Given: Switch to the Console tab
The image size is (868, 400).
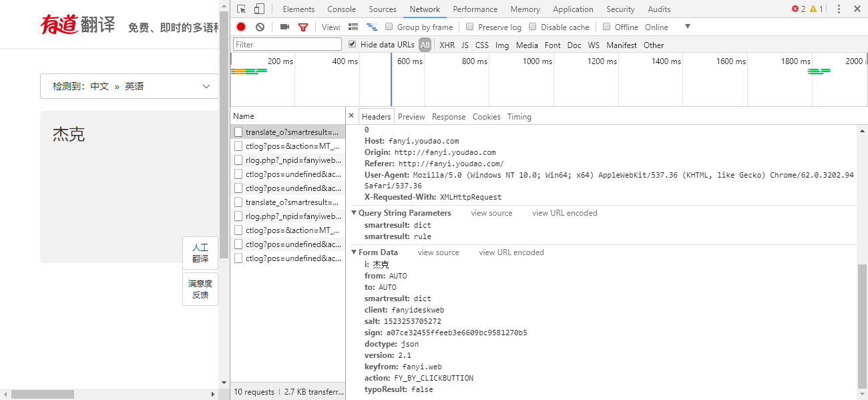Looking at the screenshot, I should (x=341, y=9).
